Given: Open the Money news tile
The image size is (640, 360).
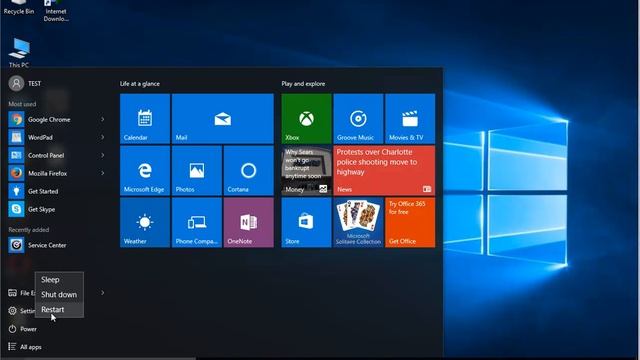Looking at the screenshot, I should (x=307, y=171).
